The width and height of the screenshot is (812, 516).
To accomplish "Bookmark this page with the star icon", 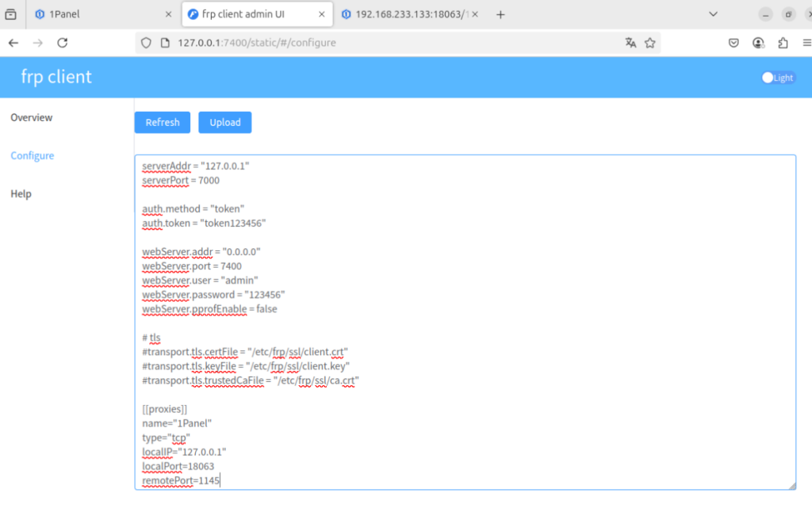I will [650, 43].
